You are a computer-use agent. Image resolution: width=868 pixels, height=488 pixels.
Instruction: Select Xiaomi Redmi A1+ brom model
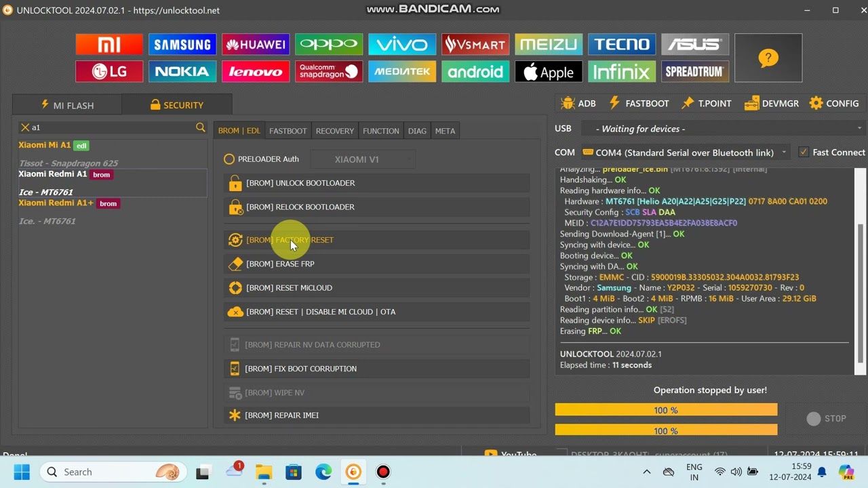coord(113,211)
